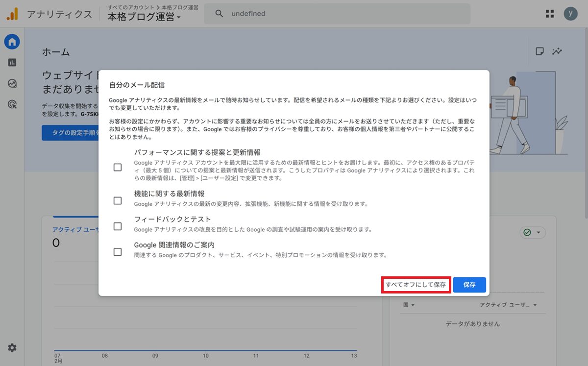588x366 pixels.
Task: Expand the 本格ブログ運営 property selector
Action: click(x=144, y=17)
